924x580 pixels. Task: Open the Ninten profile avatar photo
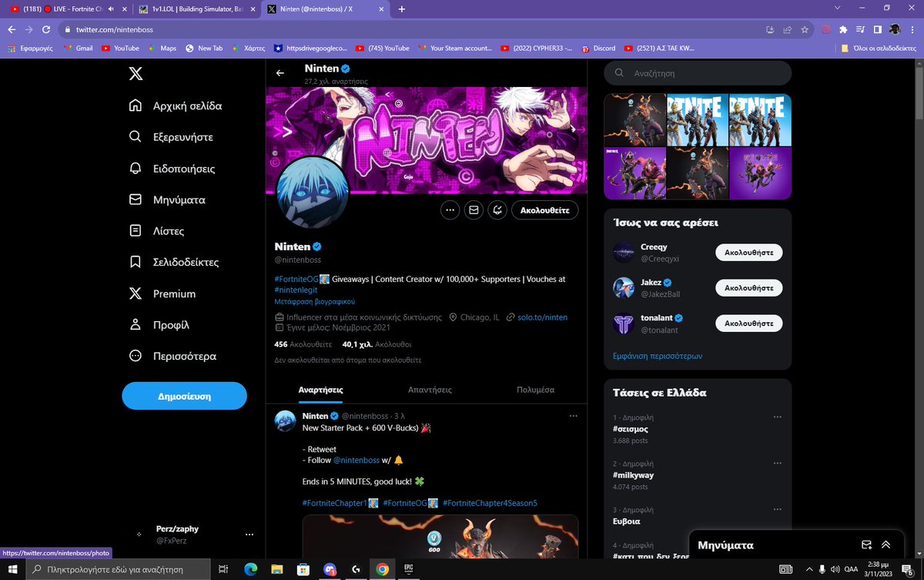point(313,193)
